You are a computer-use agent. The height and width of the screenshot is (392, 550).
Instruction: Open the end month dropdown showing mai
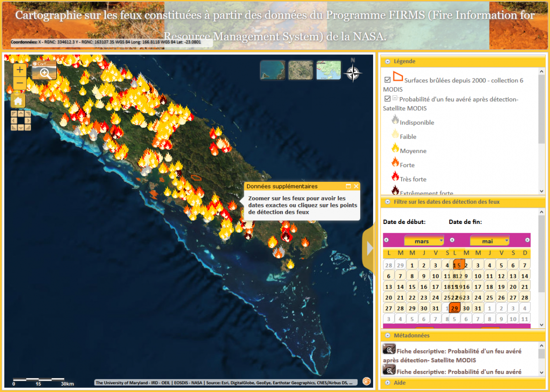(489, 241)
